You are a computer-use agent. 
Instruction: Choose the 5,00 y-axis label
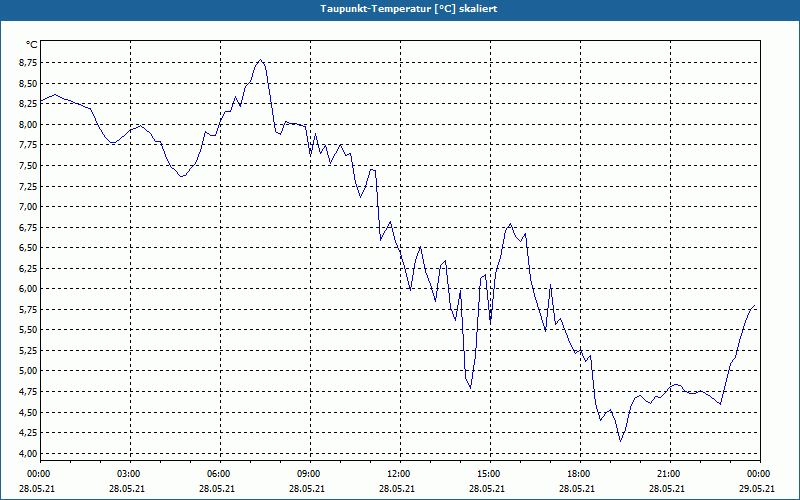pos(29,371)
